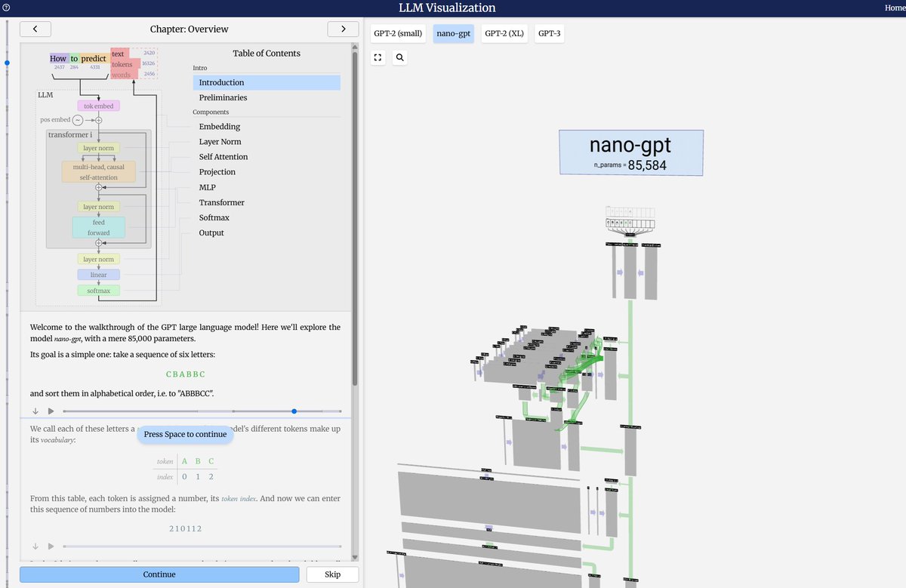Select the GPT-2 (small) model tab
Screen dimensions: 906x588
(x=399, y=33)
